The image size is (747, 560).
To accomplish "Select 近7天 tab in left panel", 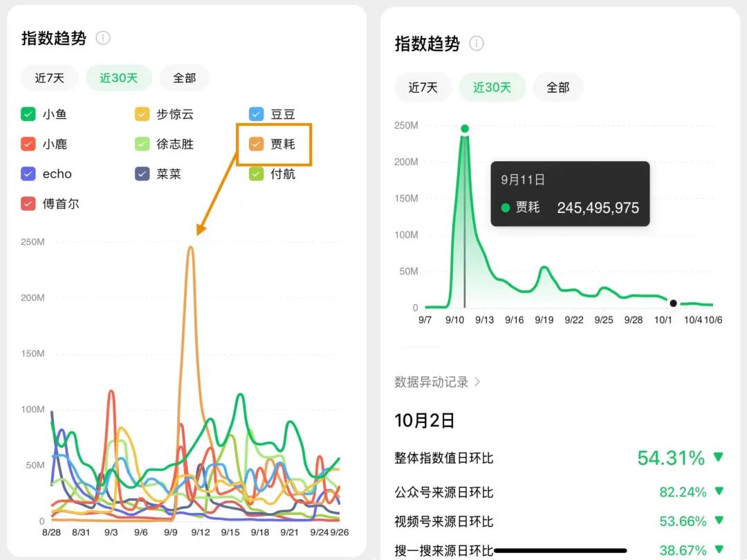I will point(50,77).
